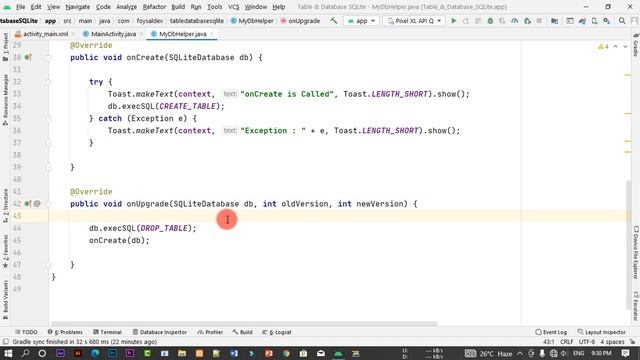Collapse the try block fold on line 32
640x360 pixels.
click(49, 82)
